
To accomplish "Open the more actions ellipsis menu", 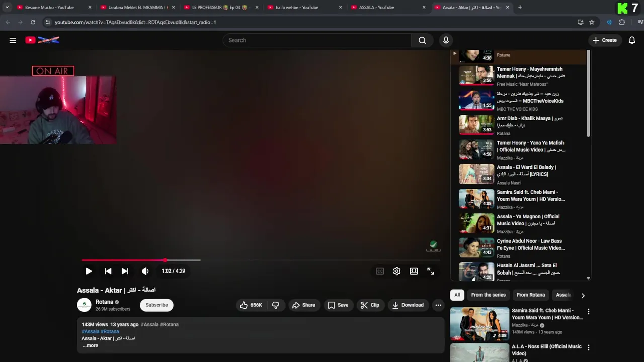I will point(438,305).
